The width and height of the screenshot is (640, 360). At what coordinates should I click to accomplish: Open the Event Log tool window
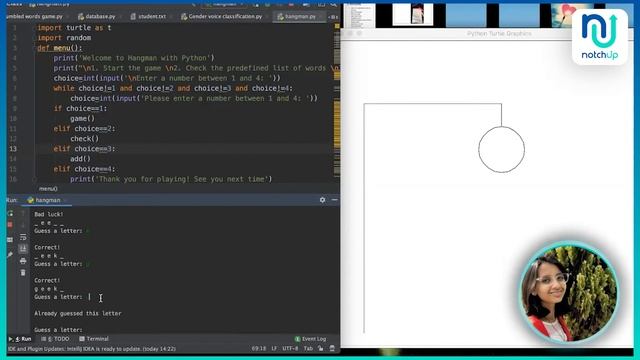310,339
